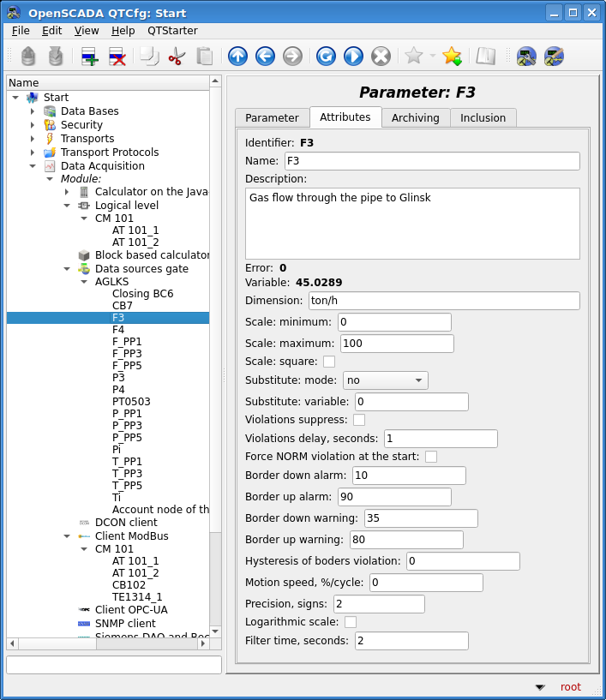Viewport: 606px width, 700px height.
Task: Click the Back navigation arrow icon
Action: 265,57
